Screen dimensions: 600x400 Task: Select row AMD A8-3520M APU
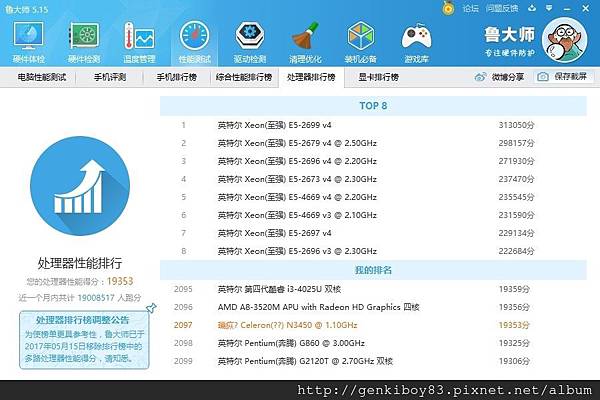[x=373, y=307]
